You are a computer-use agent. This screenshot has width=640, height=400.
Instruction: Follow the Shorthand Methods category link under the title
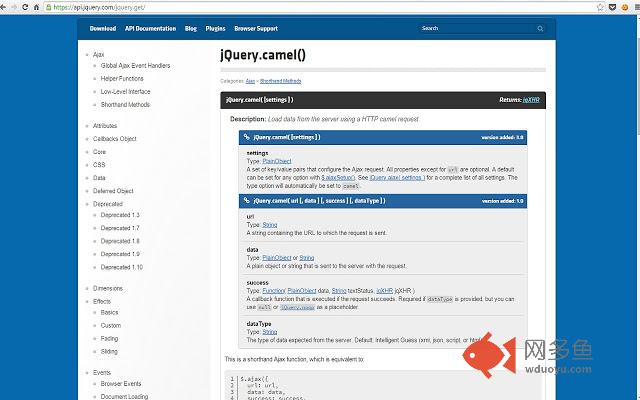click(x=280, y=81)
